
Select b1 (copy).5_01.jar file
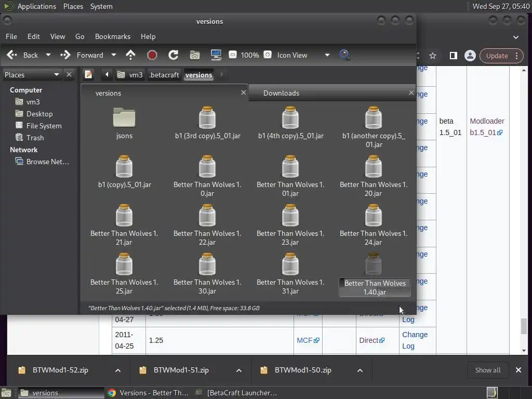[x=124, y=167]
